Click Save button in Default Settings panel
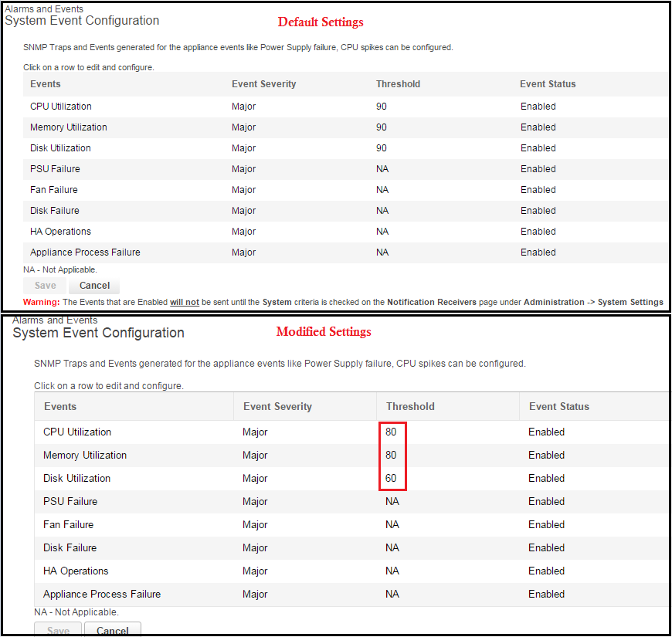 (x=46, y=286)
